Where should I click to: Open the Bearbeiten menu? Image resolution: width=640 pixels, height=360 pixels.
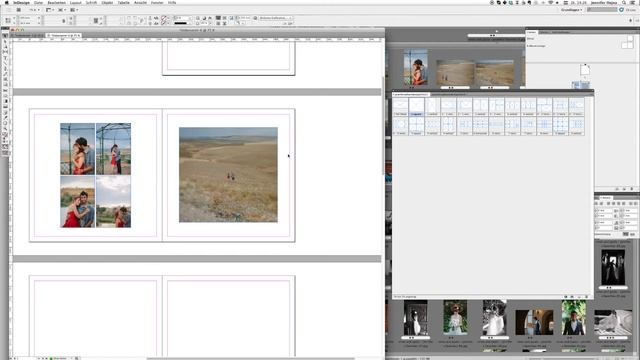point(56,2)
